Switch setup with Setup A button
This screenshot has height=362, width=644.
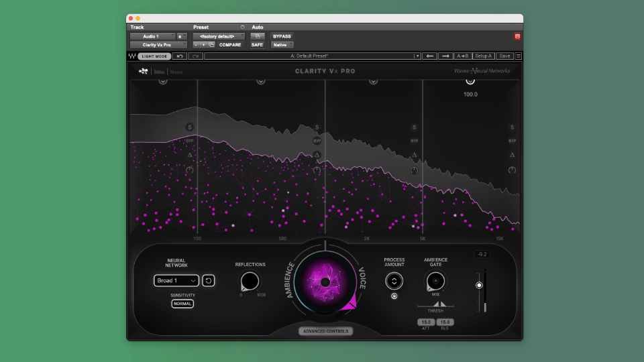(x=484, y=56)
